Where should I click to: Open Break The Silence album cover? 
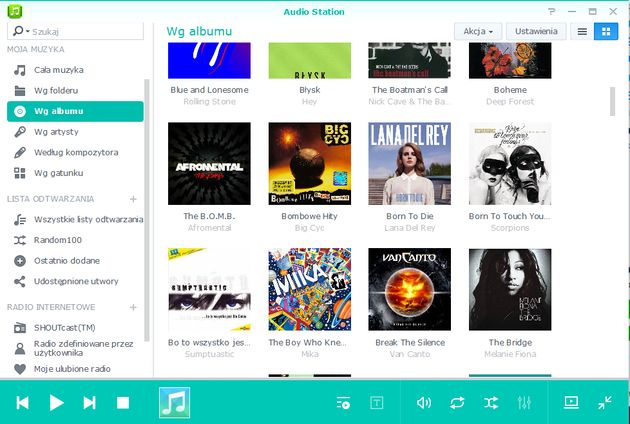pos(409,289)
